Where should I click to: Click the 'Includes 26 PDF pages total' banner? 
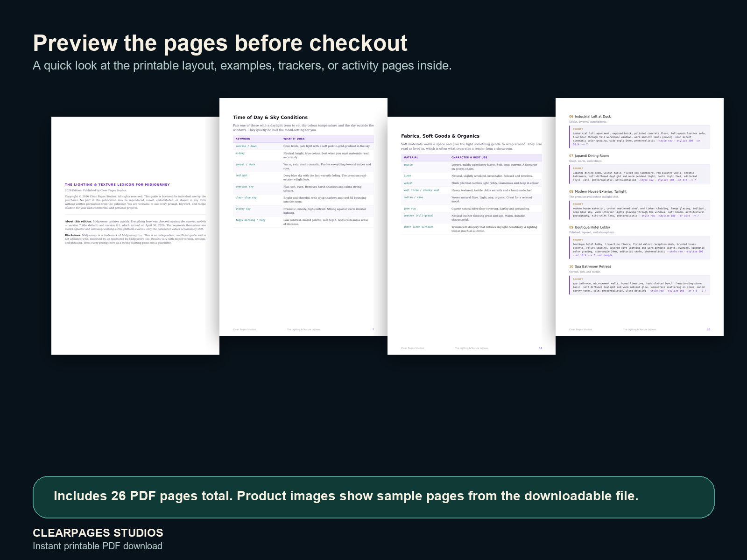373,497
